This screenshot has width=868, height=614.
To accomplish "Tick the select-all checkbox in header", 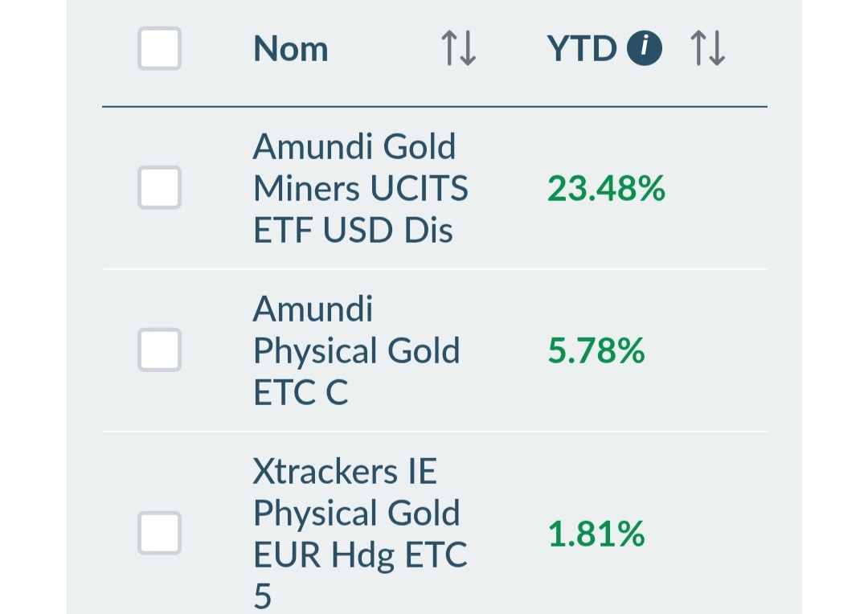I will point(159,48).
